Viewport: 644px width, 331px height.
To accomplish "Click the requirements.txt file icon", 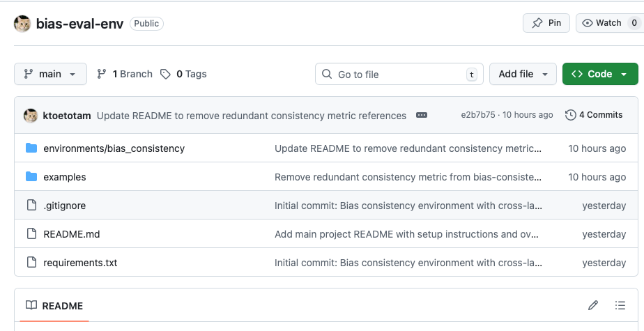I will [x=31, y=263].
